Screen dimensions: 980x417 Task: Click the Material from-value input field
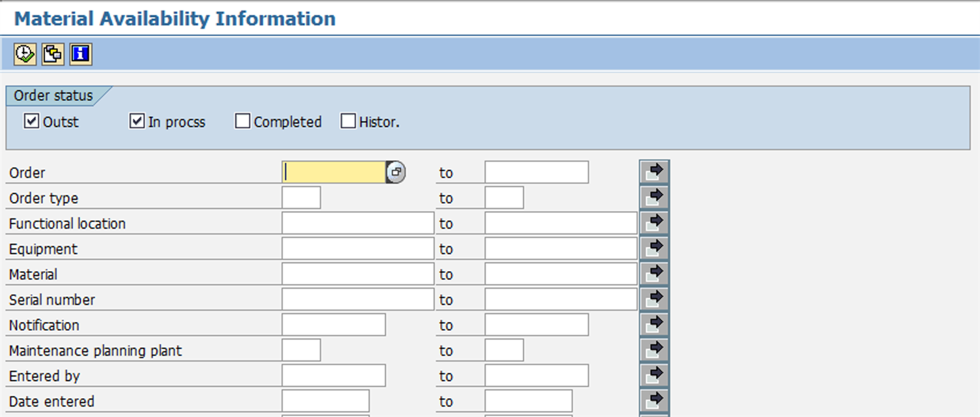(x=357, y=274)
